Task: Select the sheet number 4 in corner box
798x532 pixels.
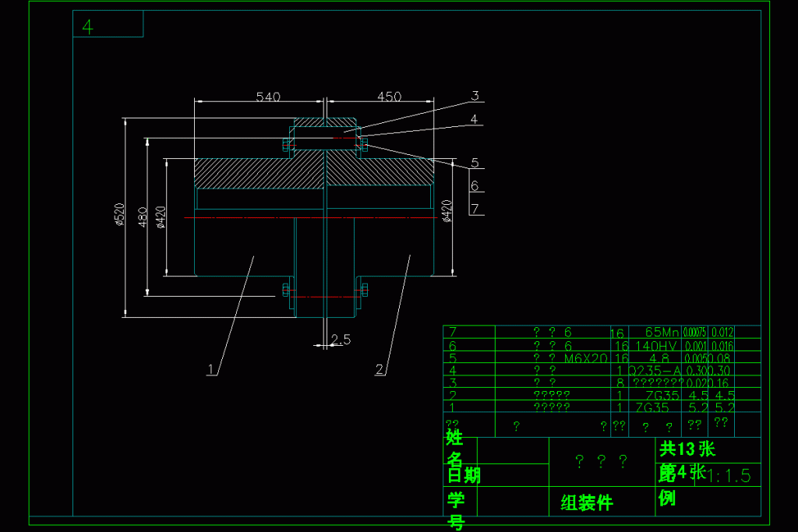Action: coord(88,26)
